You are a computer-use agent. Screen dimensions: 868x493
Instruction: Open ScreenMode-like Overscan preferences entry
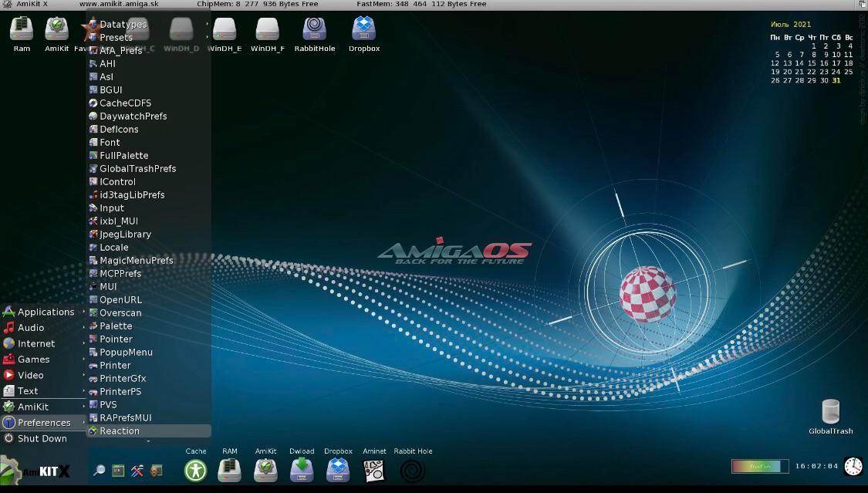pos(120,313)
